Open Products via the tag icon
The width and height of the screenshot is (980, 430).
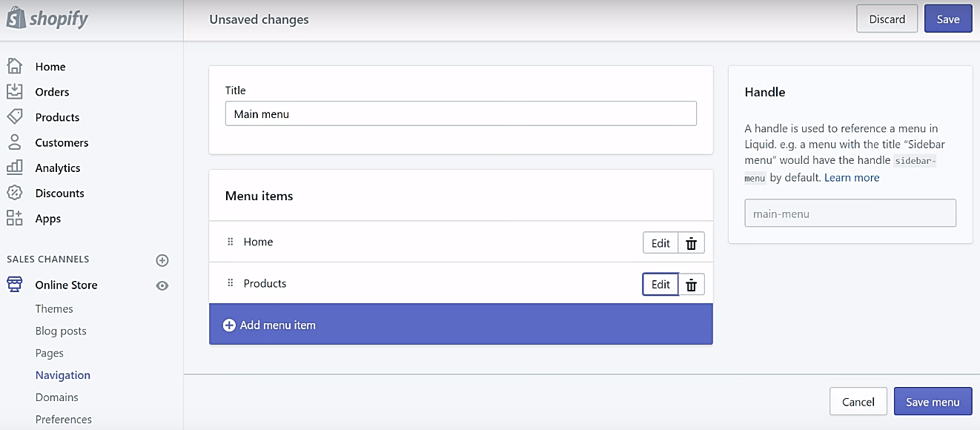14,116
